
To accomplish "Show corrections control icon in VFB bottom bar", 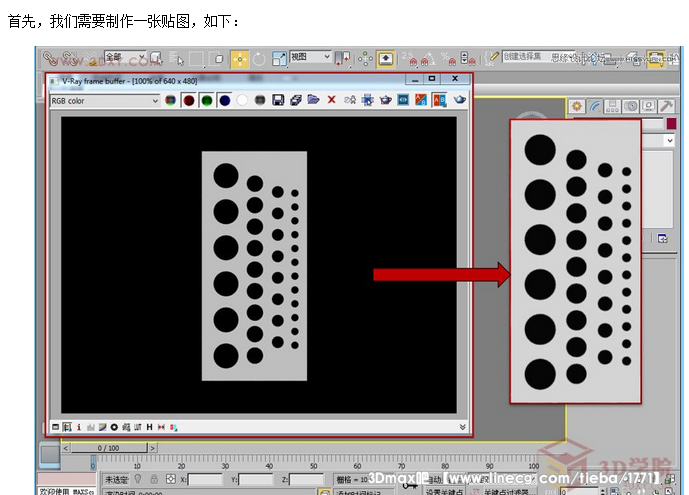I will coord(55,427).
